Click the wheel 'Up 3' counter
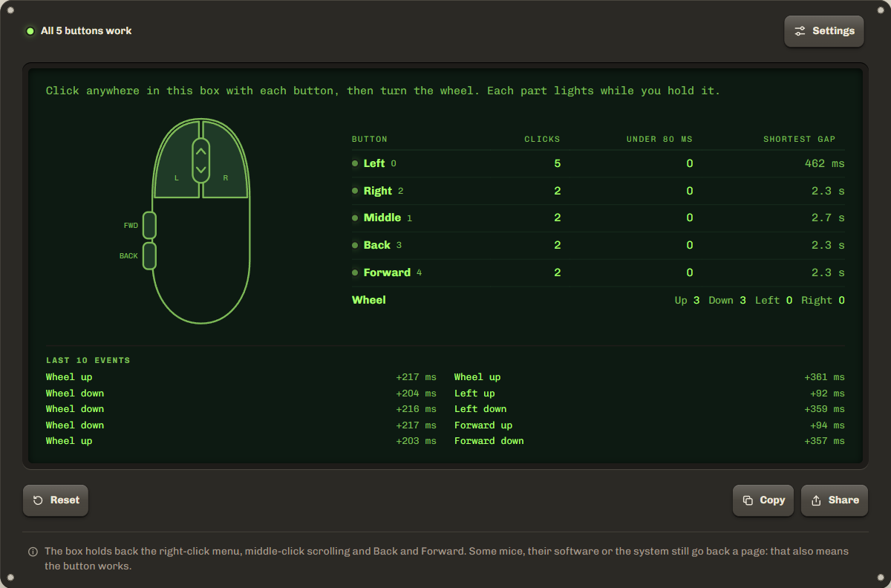 coord(687,300)
